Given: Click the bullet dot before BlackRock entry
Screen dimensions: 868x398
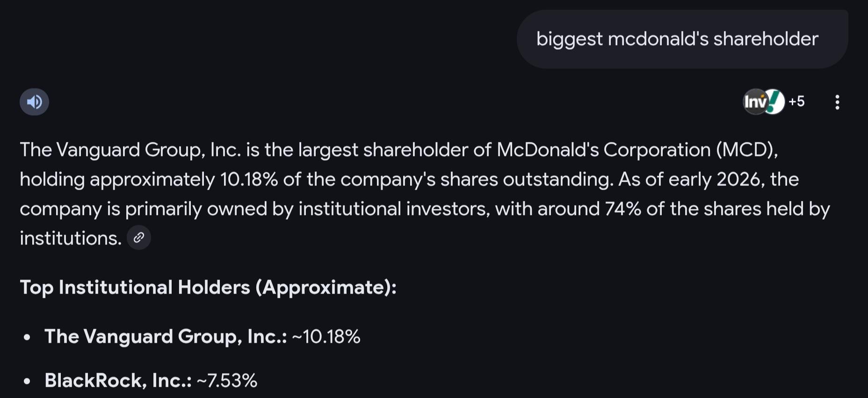Looking at the screenshot, I should [x=27, y=381].
